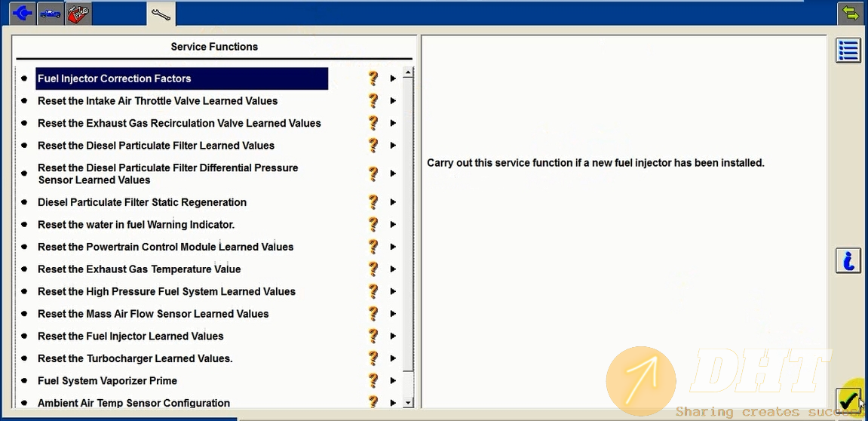Image resolution: width=868 pixels, height=421 pixels.
Task: Expand arrow for Diesel Particulate Filter Learned Values
Action: (393, 145)
